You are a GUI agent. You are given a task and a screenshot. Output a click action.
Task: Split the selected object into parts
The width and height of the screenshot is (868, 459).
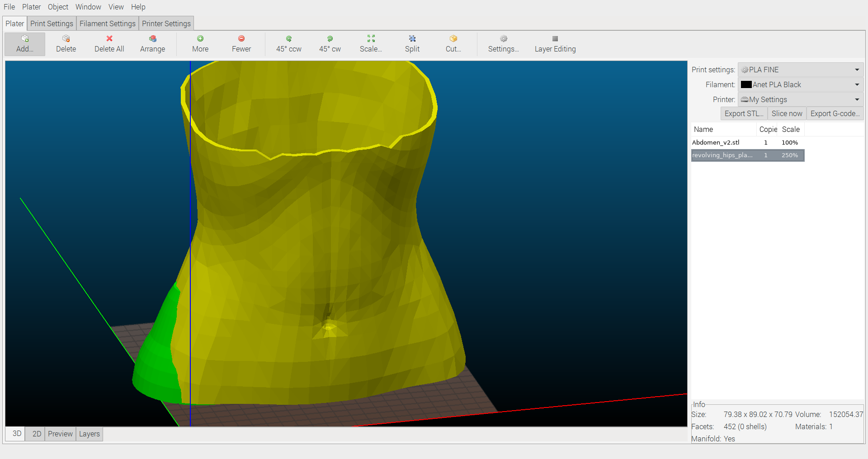412,44
